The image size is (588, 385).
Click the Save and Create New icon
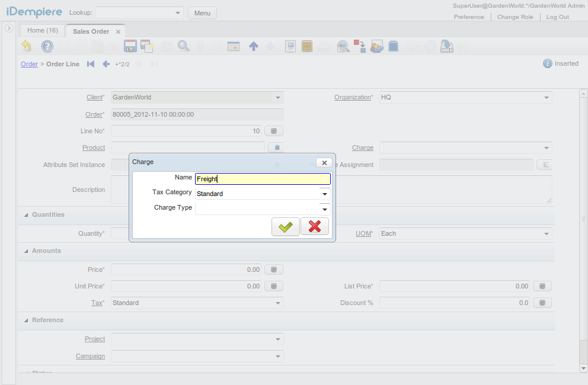coord(146,46)
